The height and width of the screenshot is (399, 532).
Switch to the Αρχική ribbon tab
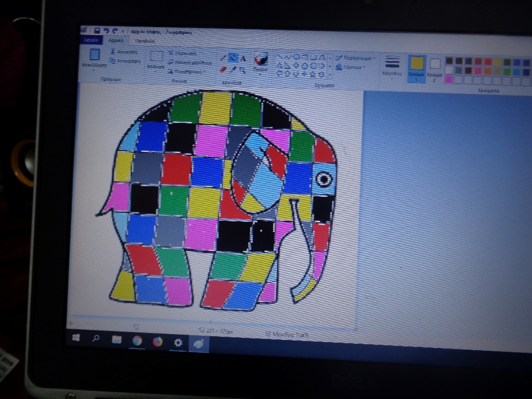click(115, 40)
